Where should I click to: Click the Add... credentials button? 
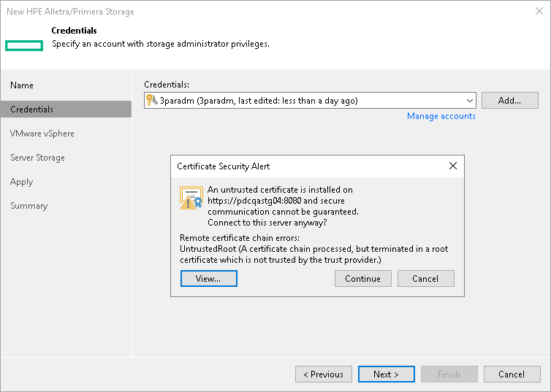[509, 100]
